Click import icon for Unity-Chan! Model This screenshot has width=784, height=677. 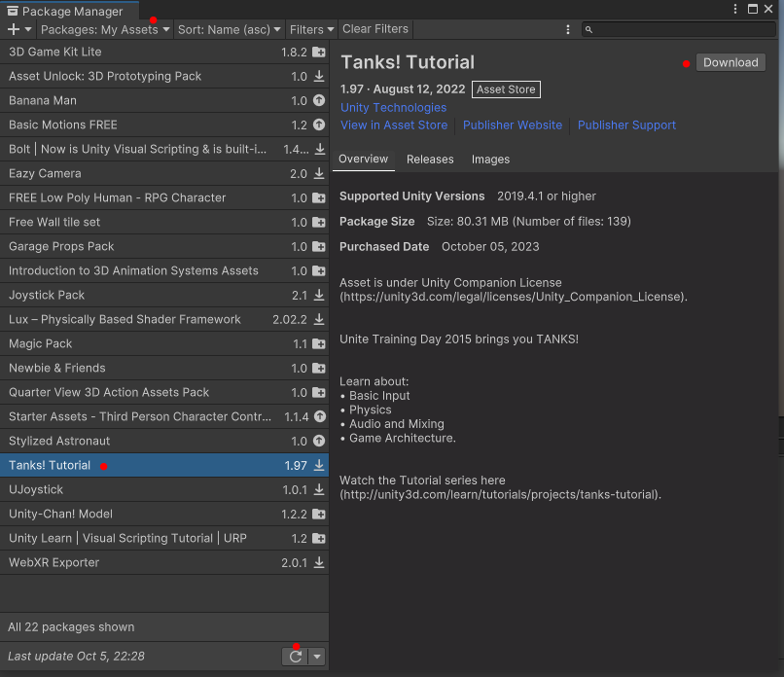pyautogui.click(x=319, y=514)
